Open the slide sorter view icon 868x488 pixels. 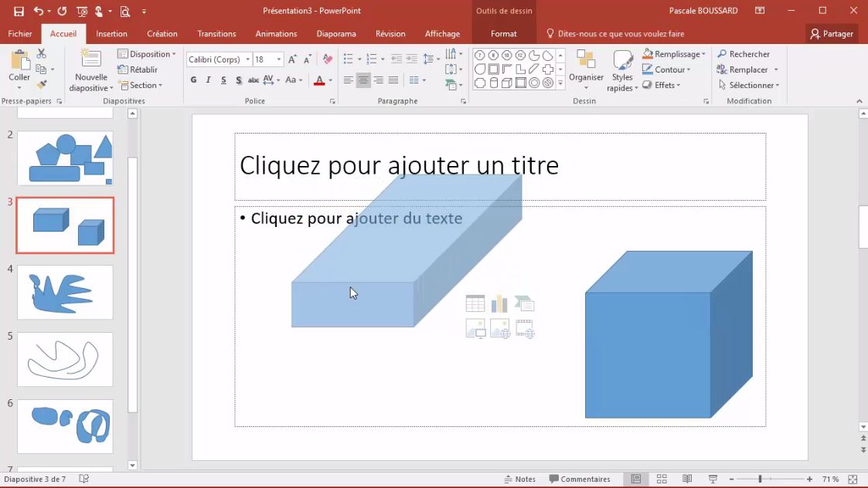tap(662, 479)
